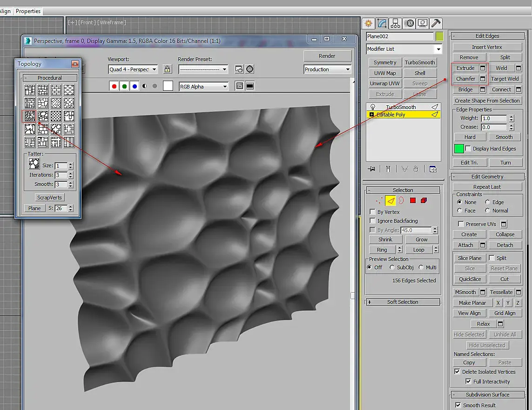Toggle the red channel in render window
532x410 pixels.
114,86
